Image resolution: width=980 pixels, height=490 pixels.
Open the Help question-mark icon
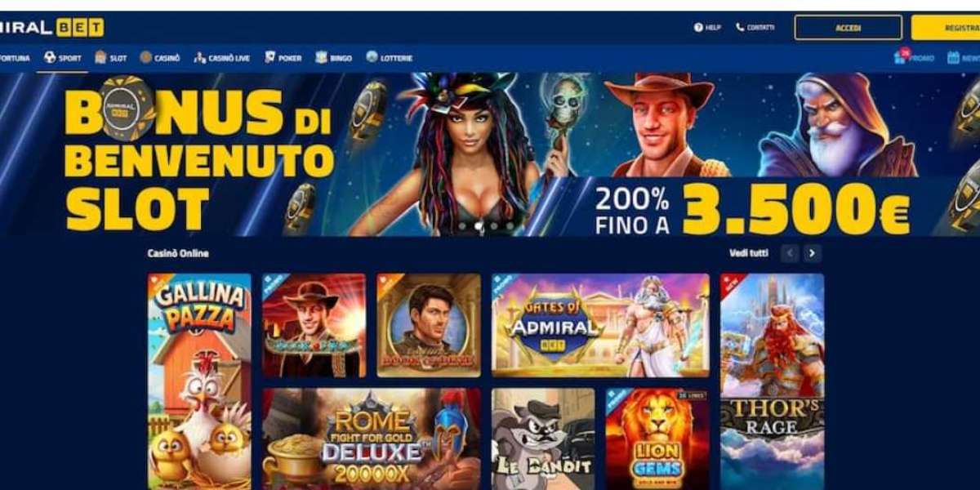(x=698, y=27)
